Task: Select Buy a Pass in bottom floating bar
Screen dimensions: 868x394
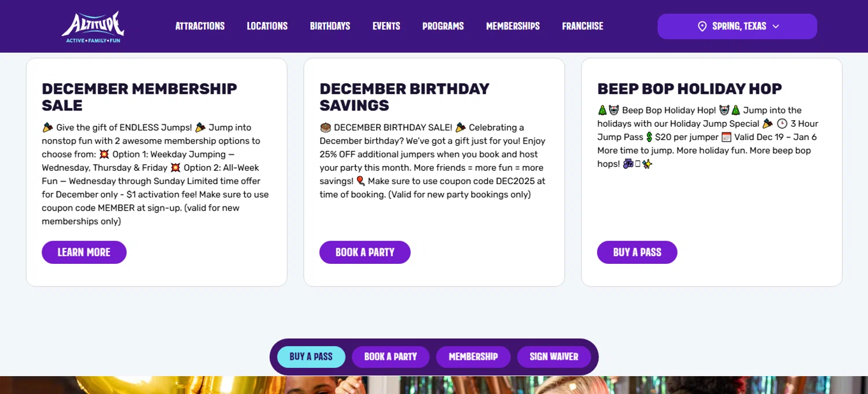Action: click(311, 357)
